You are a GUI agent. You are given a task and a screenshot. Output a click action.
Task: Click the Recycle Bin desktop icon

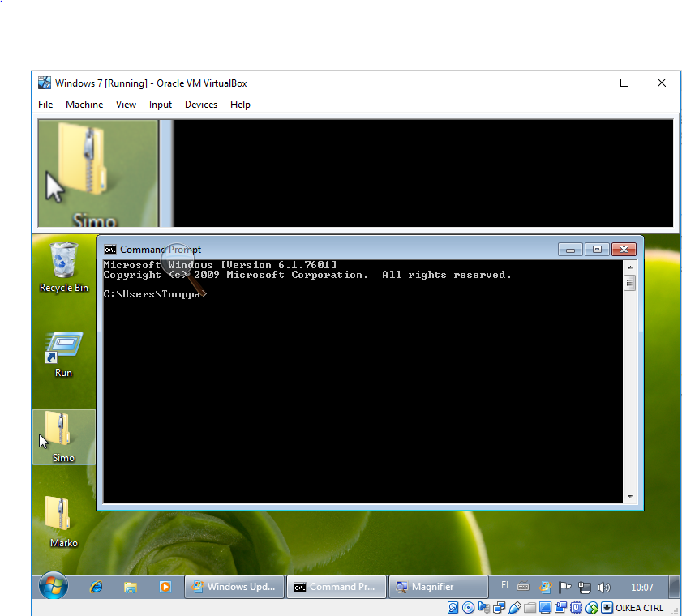point(64,267)
